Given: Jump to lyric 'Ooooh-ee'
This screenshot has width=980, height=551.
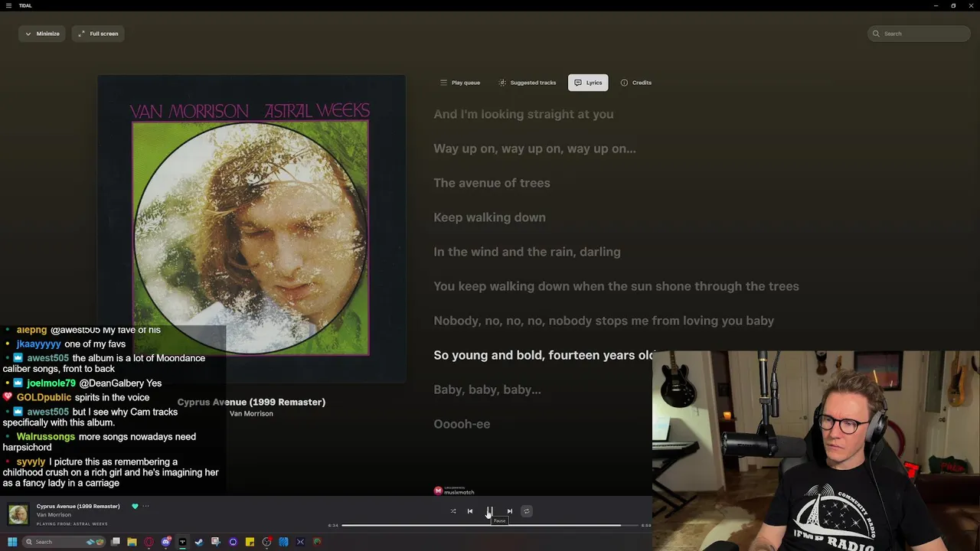Looking at the screenshot, I should pos(462,424).
